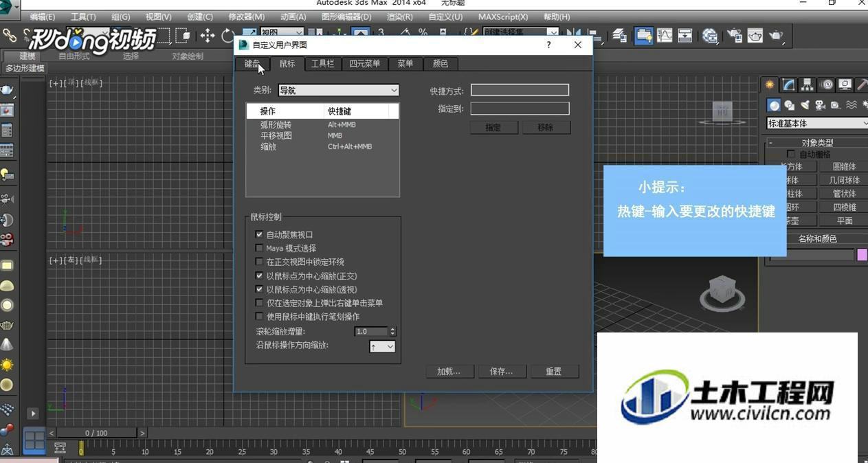Toggle 以鼠标点为中心缩放(透视) checkbox
868x463 pixels.
click(x=259, y=290)
